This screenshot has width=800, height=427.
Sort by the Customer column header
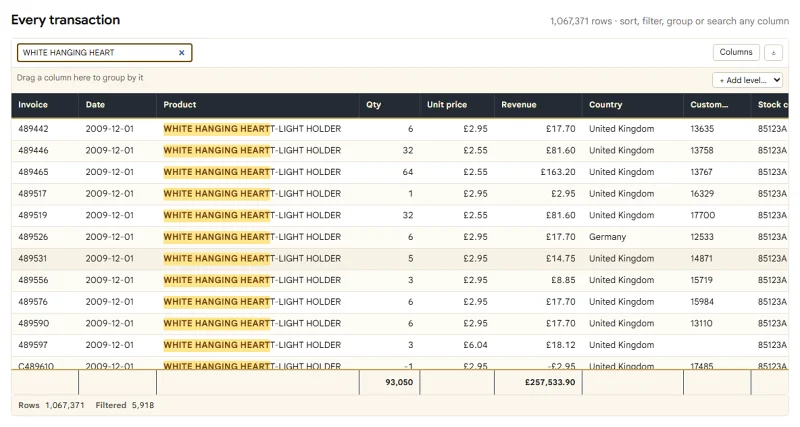[717, 105]
